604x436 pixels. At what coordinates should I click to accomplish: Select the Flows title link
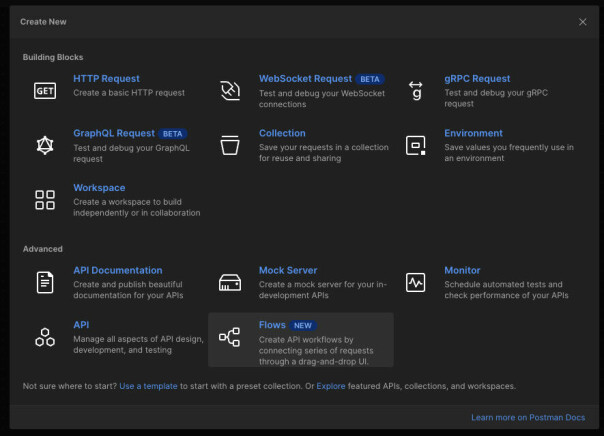point(272,325)
